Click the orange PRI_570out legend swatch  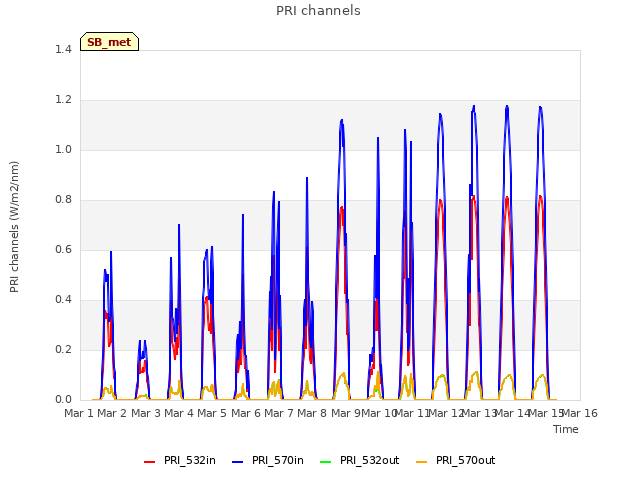coord(421,462)
